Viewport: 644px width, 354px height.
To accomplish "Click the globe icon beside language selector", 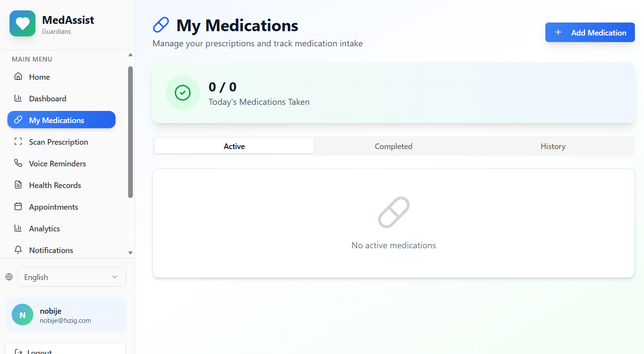I will (x=9, y=276).
